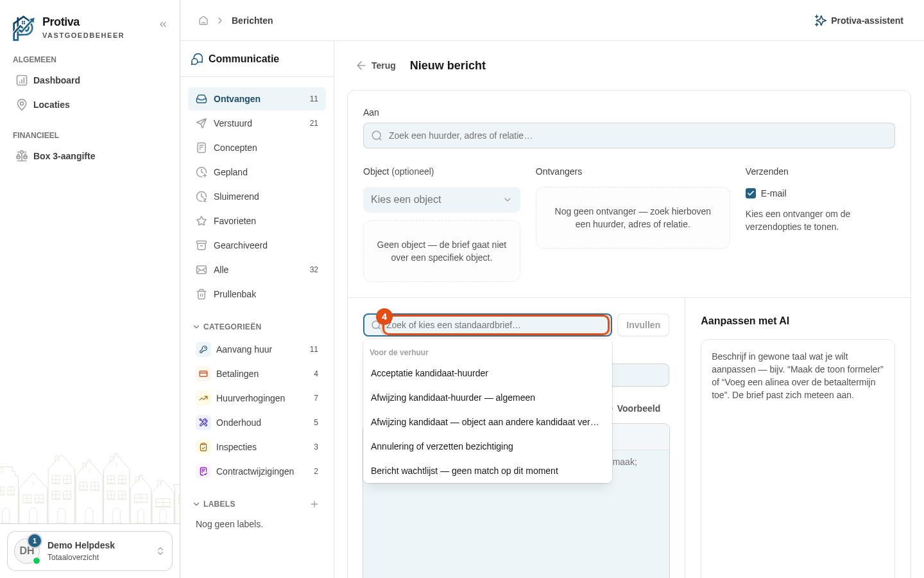The image size is (924, 578).
Task: Open the Kies een object dropdown
Action: [x=441, y=200]
